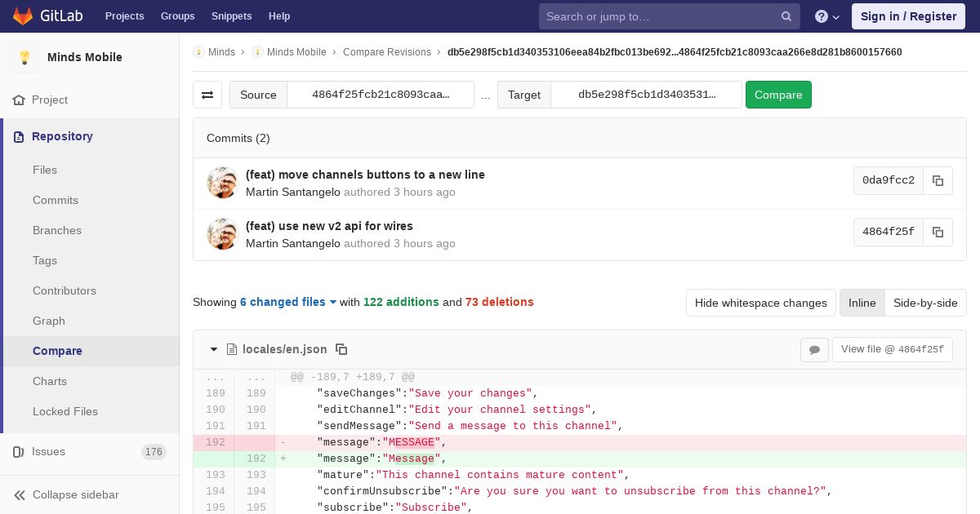Copy locales/en.json file path icon
This screenshot has width=980, height=514.
[x=341, y=349]
